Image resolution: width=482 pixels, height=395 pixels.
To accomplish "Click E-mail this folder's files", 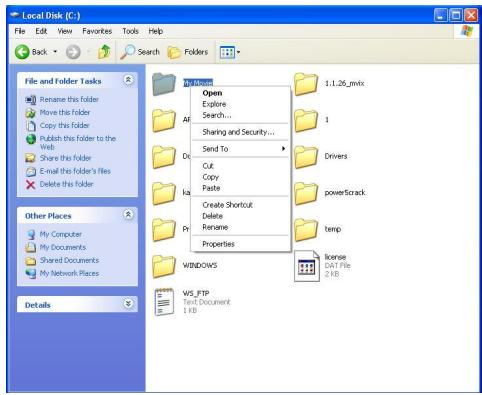I will [75, 171].
